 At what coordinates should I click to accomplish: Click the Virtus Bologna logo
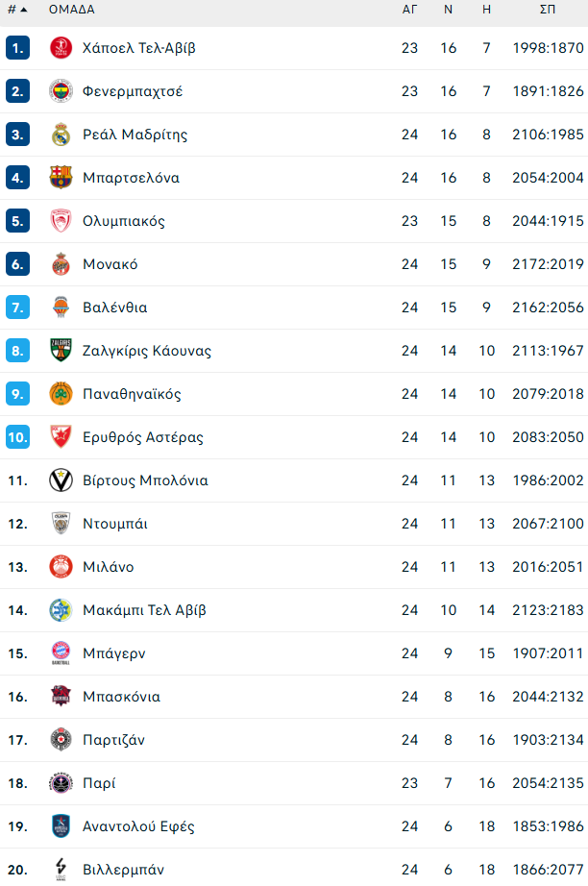pyautogui.click(x=61, y=480)
